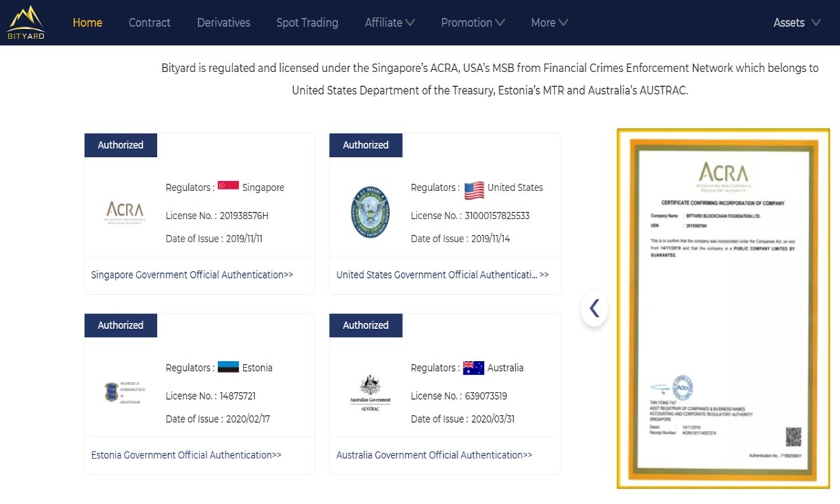Open United States Government Official Authentication link

[442, 274]
